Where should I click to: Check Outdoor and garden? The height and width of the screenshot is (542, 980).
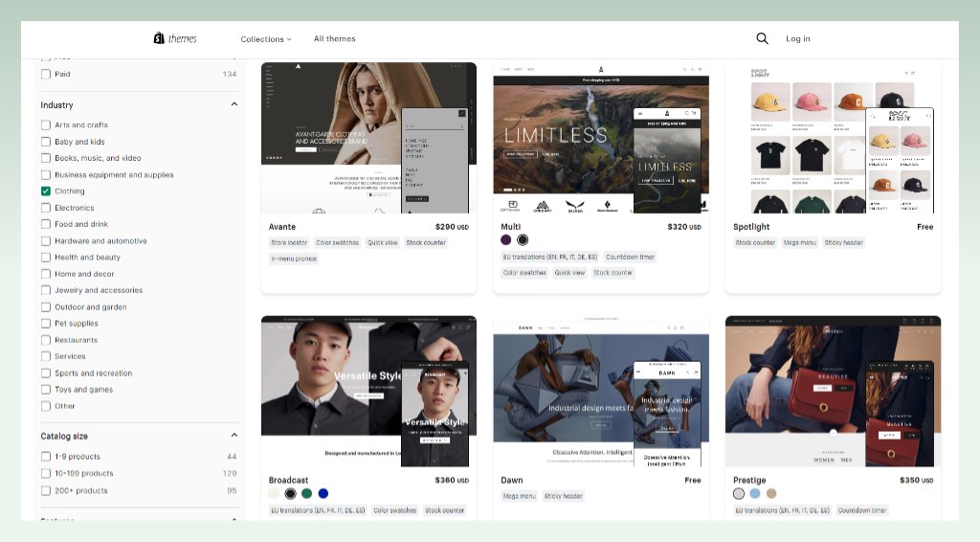pyautogui.click(x=46, y=307)
